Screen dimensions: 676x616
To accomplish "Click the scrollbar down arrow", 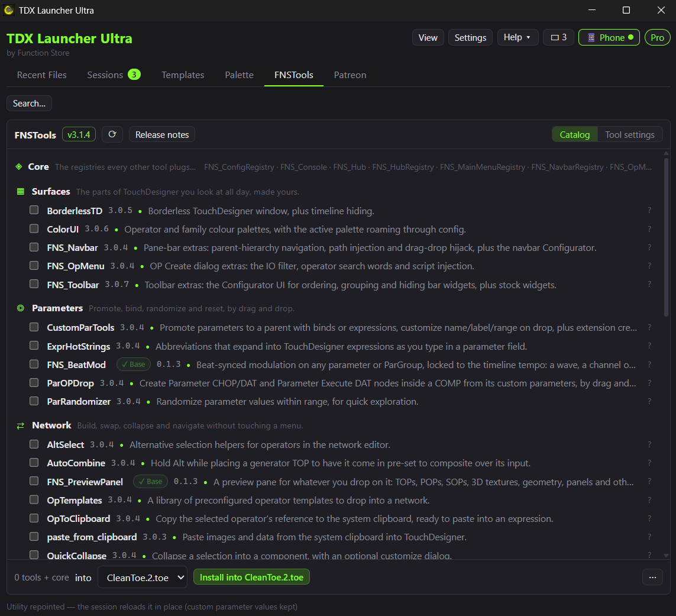I will point(666,556).
